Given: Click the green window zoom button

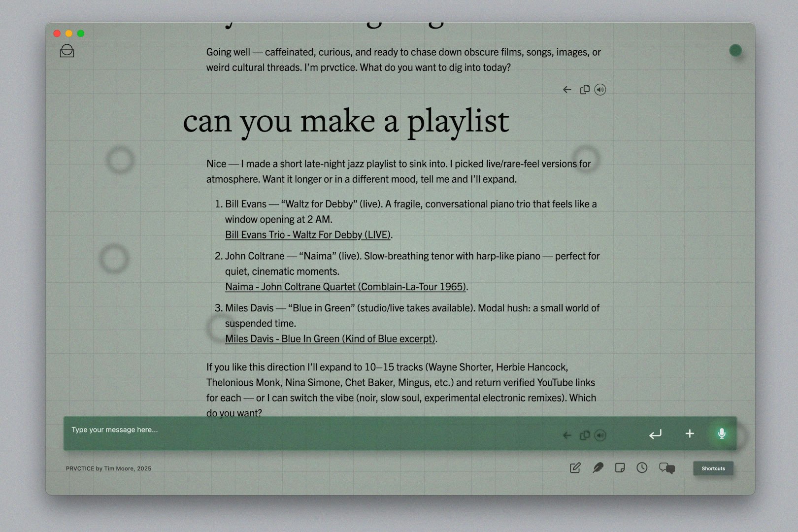Looking at the screenshot, I should 81,33.
